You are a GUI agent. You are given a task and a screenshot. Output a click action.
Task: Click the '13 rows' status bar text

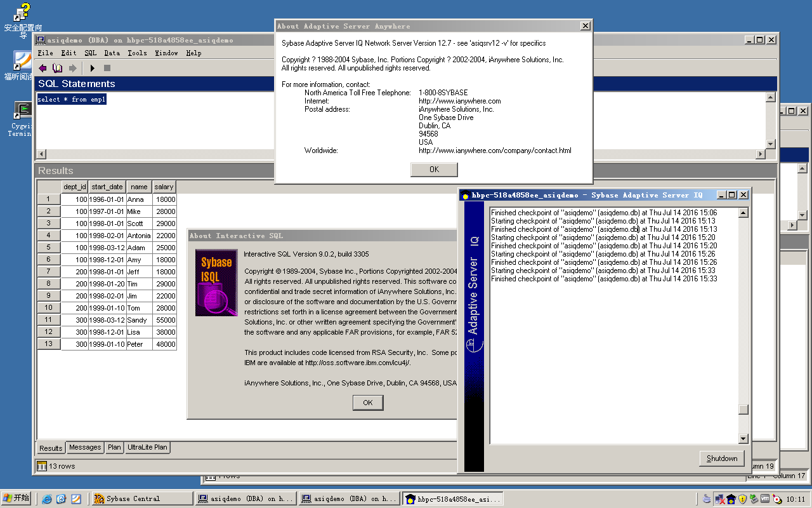coord(62,466)
